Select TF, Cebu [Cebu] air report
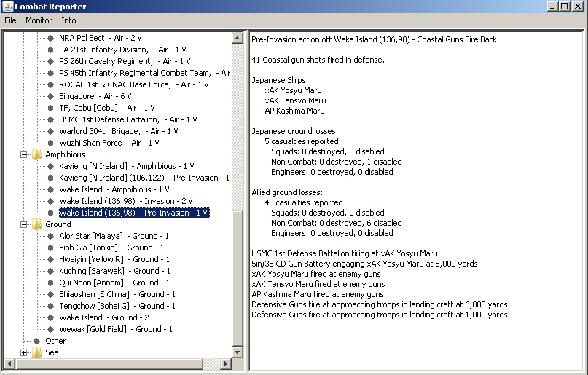This screenshot has width=588, height=375. (x=107, y=108)
